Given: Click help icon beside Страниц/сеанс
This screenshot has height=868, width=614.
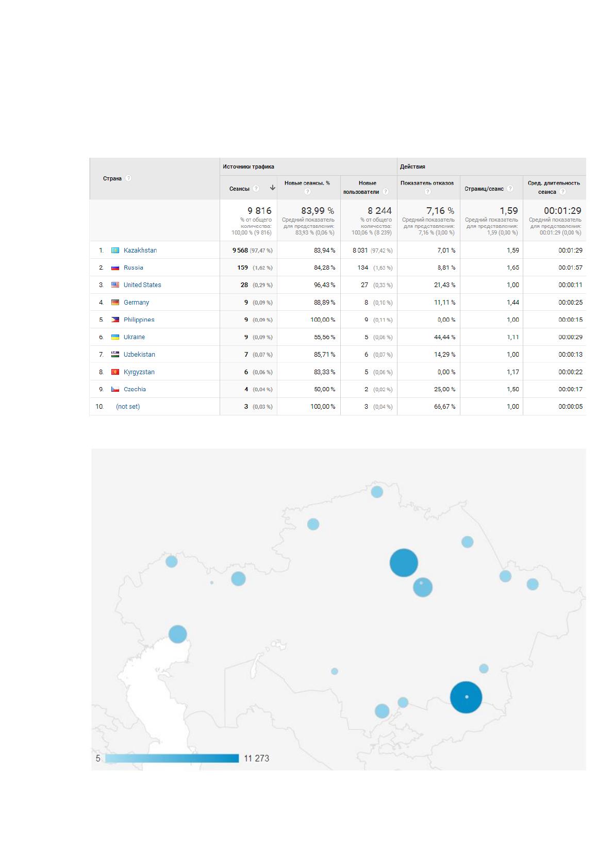Looking at the screenshot, I should 510,189.
